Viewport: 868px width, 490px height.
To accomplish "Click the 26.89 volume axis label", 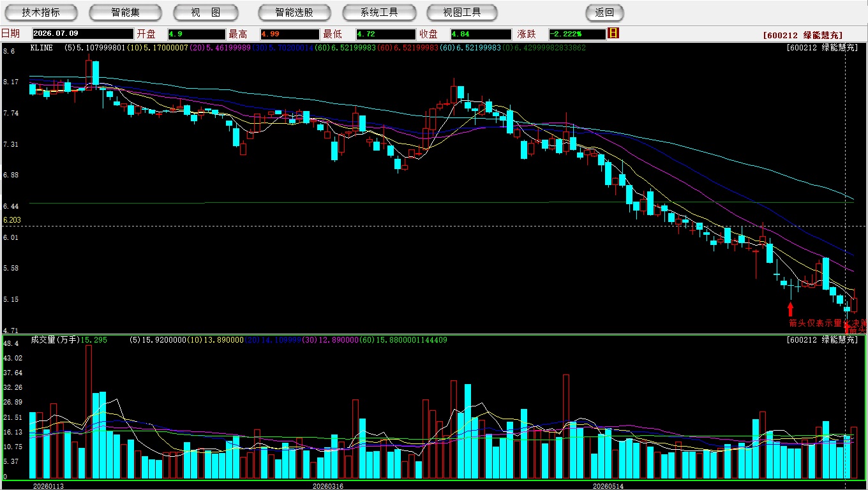I will [x=13, y=403].
